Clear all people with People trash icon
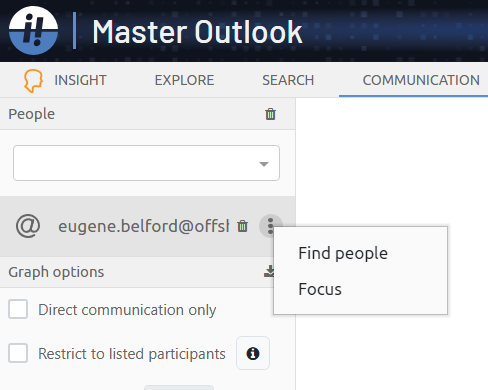Image resolution: width=488 pixels, height=390 pixels. point(270,114)
